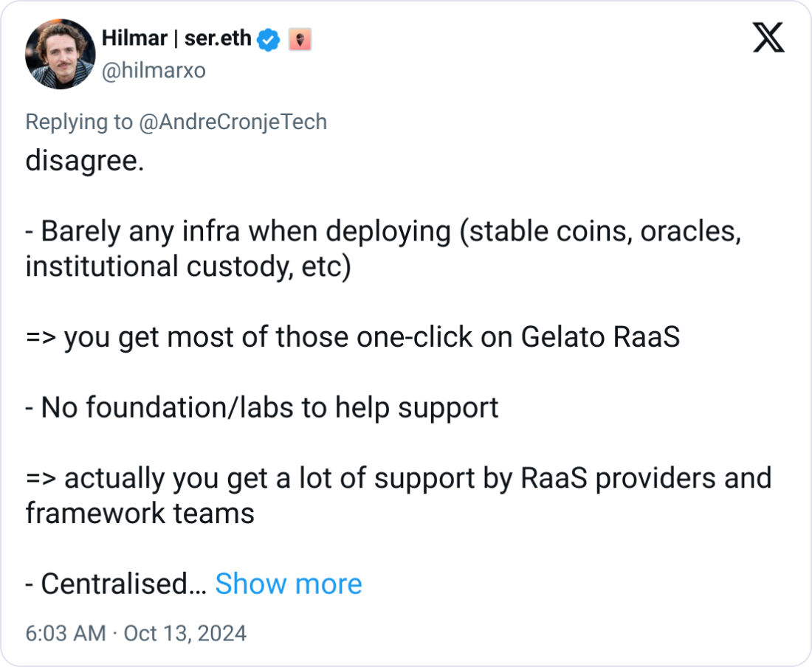Click the 'one-click on Gelato RaaS' line

(353, 337)
